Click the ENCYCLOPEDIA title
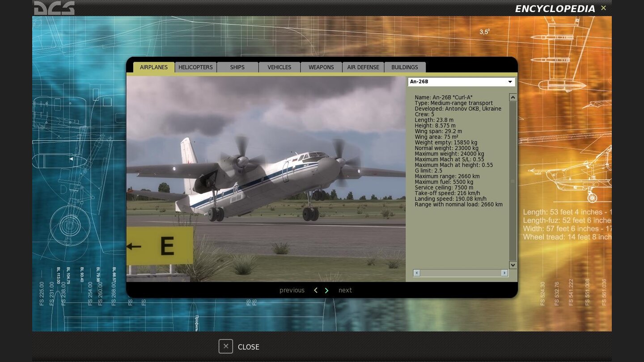This screenshot has height=362, width=644. (555, 9)
